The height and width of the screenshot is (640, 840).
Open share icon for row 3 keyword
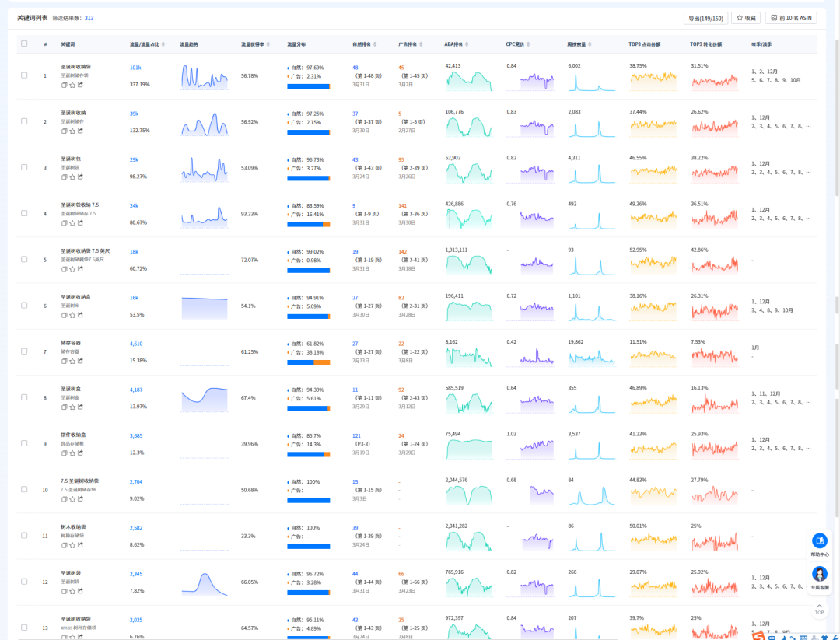(80, 177)
